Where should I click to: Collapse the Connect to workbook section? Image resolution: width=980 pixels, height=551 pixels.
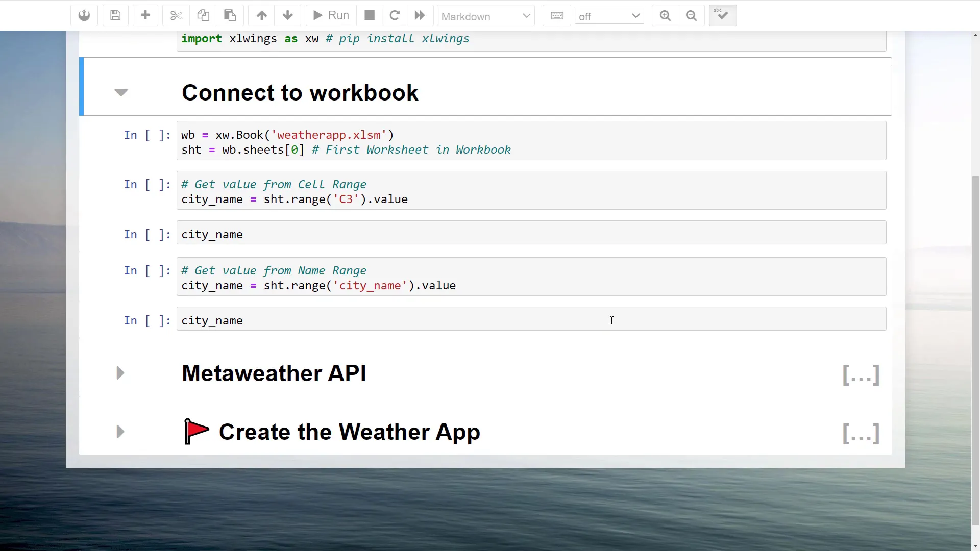(x=121, y=92)
